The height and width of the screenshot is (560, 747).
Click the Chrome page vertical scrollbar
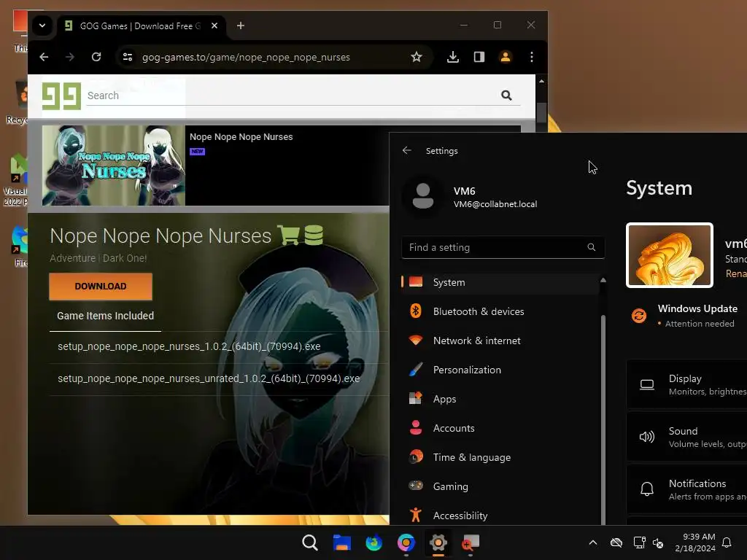tap(541, 112)
